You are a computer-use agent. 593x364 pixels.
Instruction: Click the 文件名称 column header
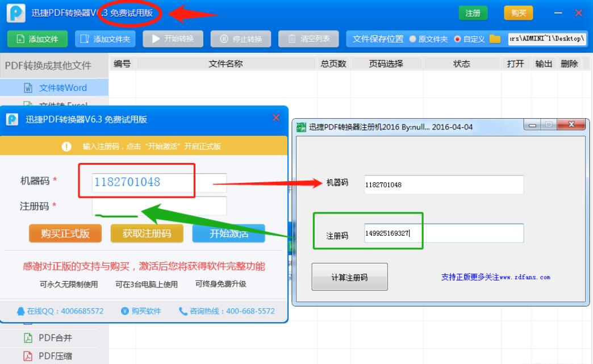(225, 64)
